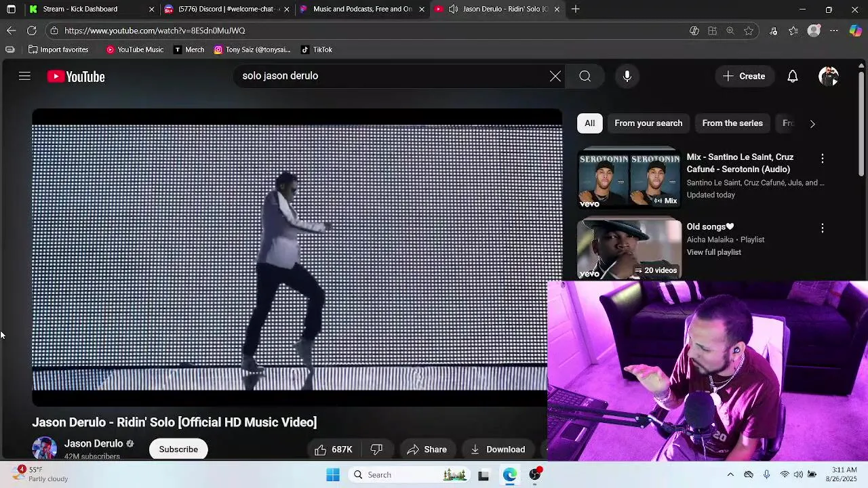
Task: Select the All filter chip
Action: pyautogui.click(x=589, y=123)
